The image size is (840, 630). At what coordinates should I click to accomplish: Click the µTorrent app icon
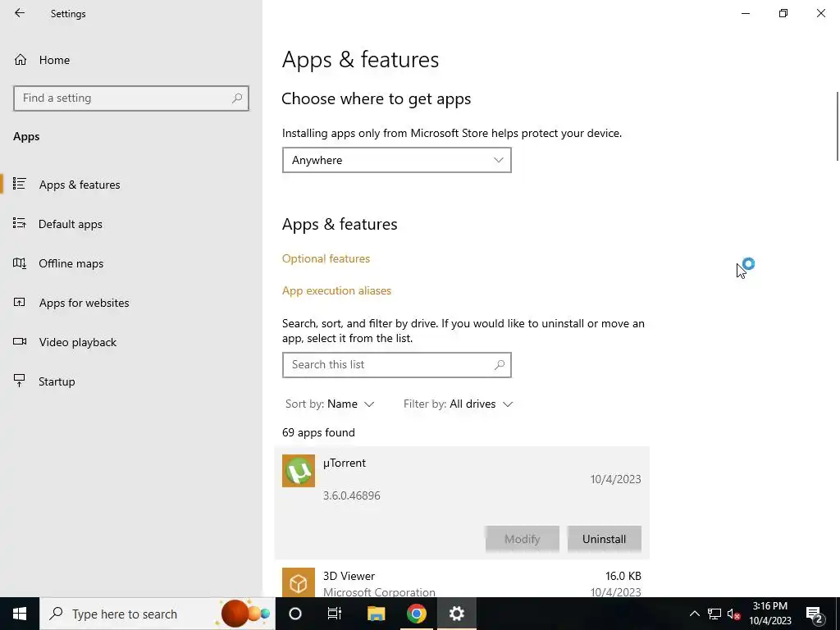click(x=299, y=471)
